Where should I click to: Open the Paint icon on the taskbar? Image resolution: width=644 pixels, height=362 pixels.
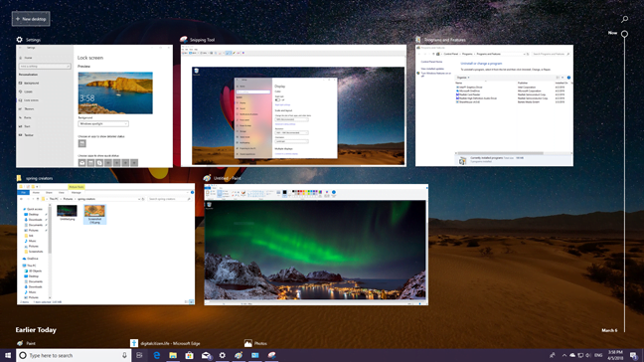[239, 355]
